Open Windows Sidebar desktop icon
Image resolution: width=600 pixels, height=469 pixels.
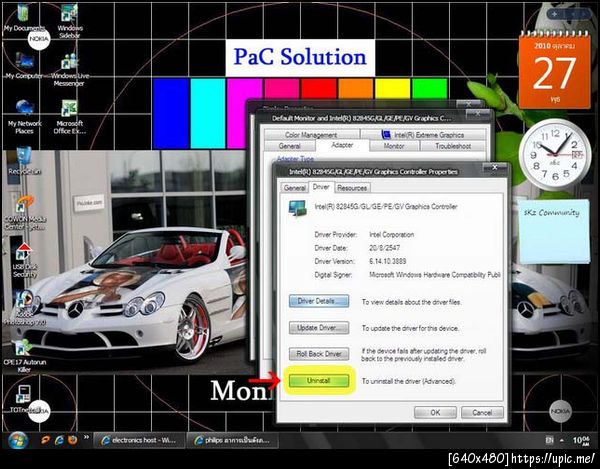[x=70, y=21]
